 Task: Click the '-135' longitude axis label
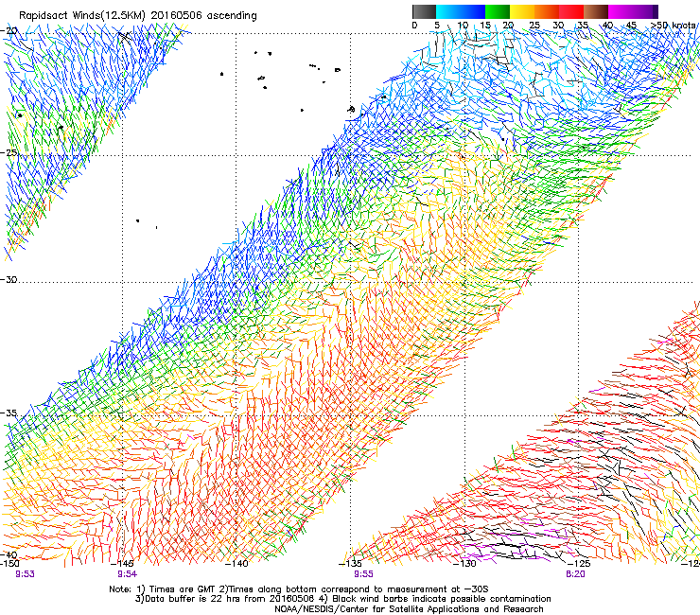(x=350, y=564)
